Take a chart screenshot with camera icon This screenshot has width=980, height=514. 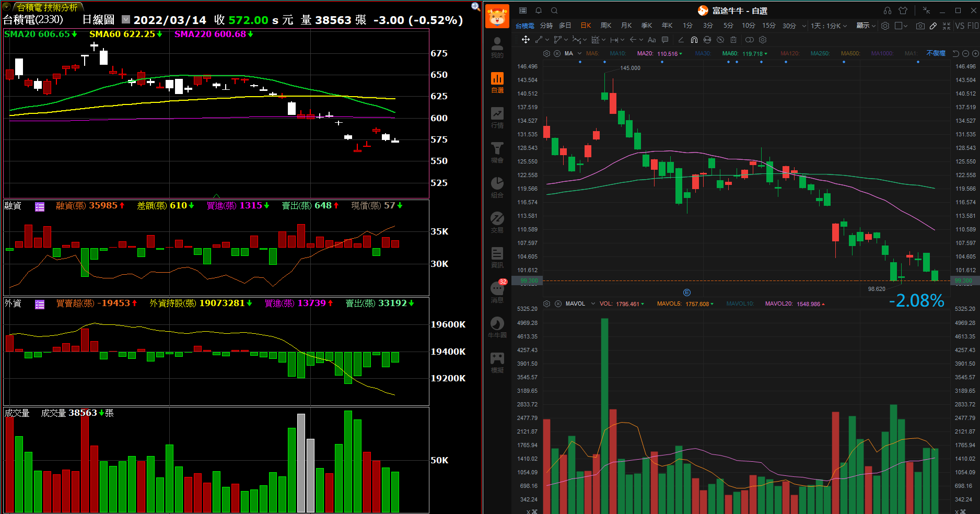(920, 26)
